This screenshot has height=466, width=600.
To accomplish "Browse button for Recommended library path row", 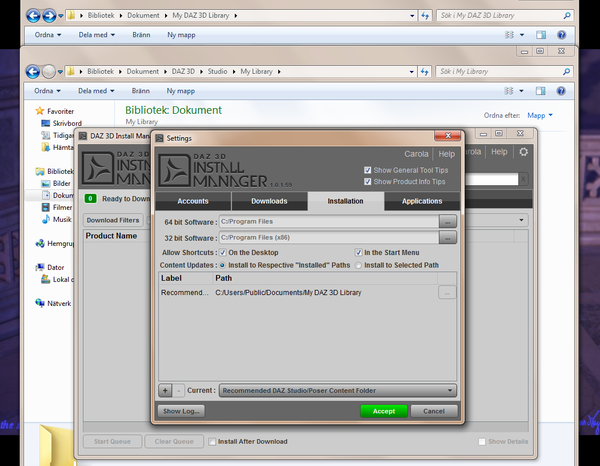I will pos(447,293).
